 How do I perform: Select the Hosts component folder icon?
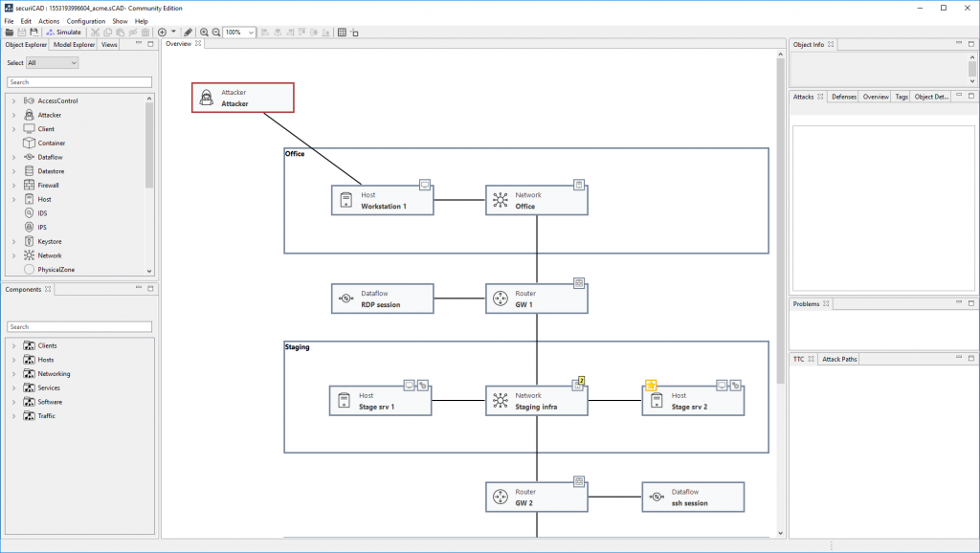pyautogui.click(x=29, y=360)
